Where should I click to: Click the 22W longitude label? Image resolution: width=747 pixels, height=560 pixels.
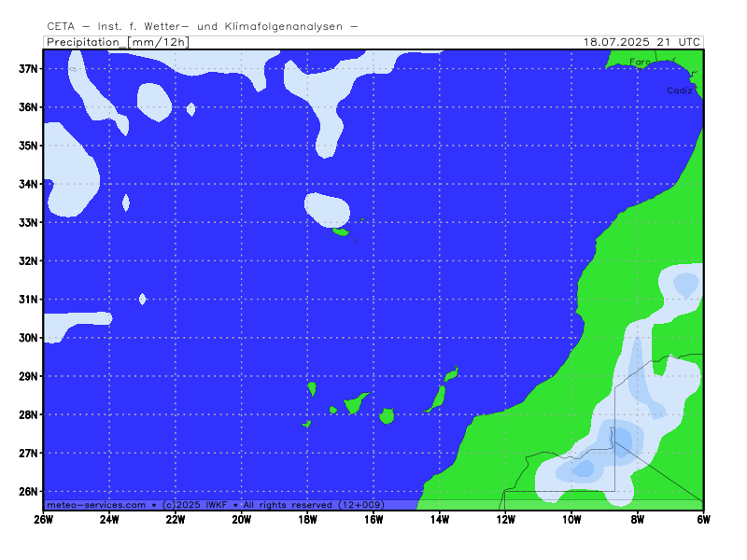[x=176, y=520]
